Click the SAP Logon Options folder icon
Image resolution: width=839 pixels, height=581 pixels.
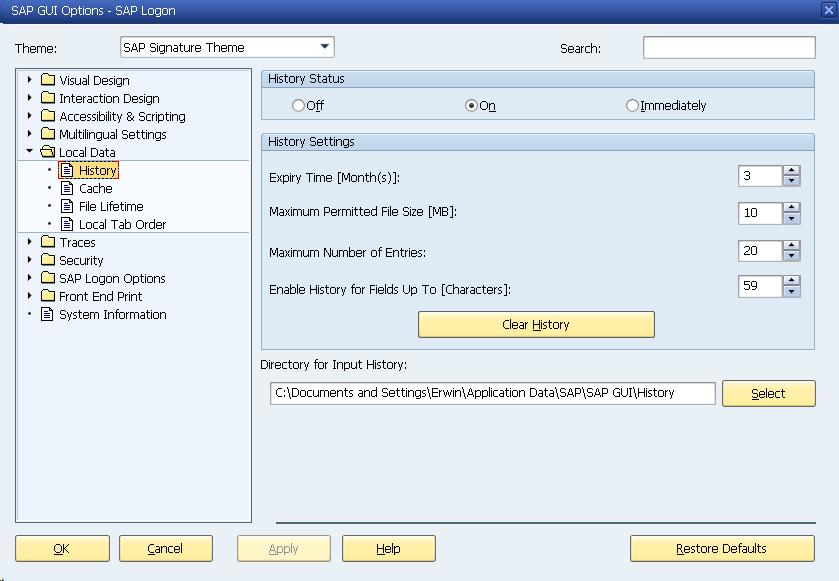pyautogui.click(x=48, y=278)
